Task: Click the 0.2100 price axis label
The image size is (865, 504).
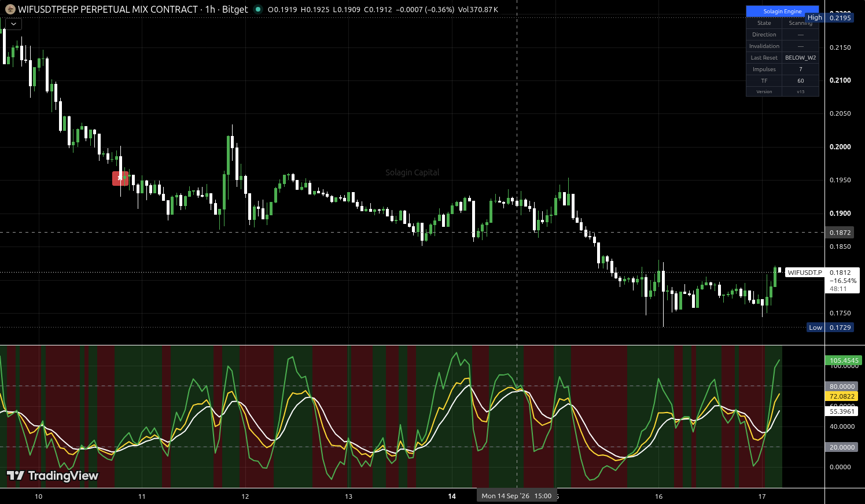Action: [840, 80]
